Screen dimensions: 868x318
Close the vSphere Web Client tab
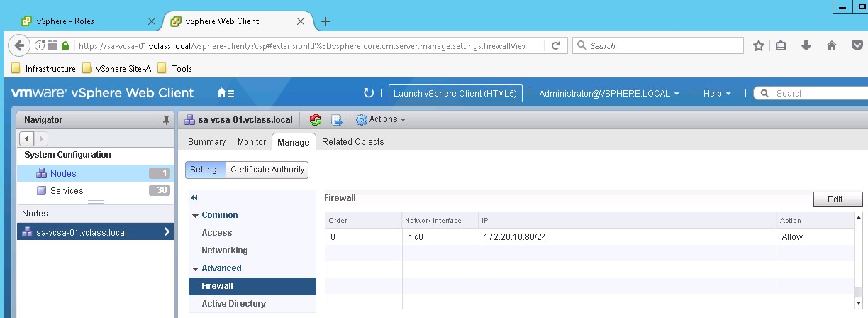(301, 21)
